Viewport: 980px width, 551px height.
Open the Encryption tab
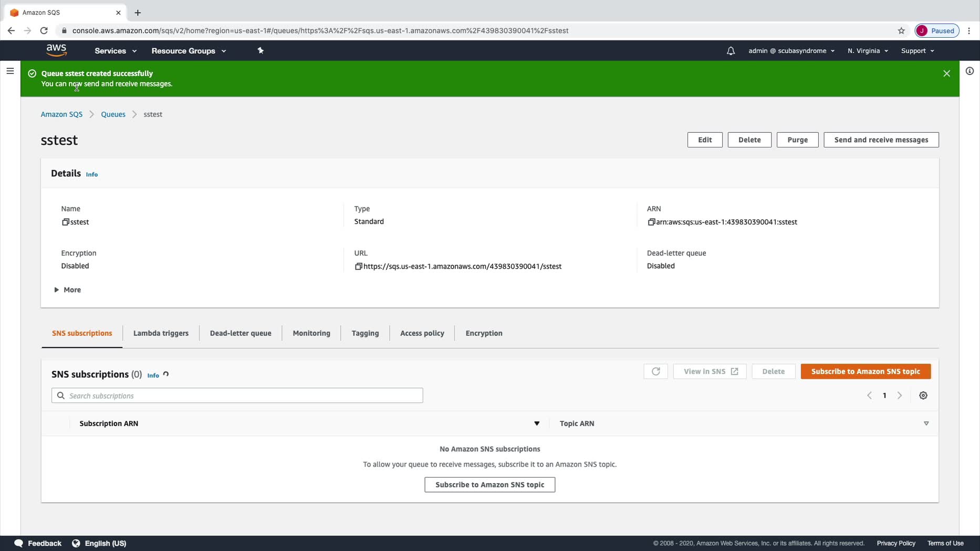484,333
